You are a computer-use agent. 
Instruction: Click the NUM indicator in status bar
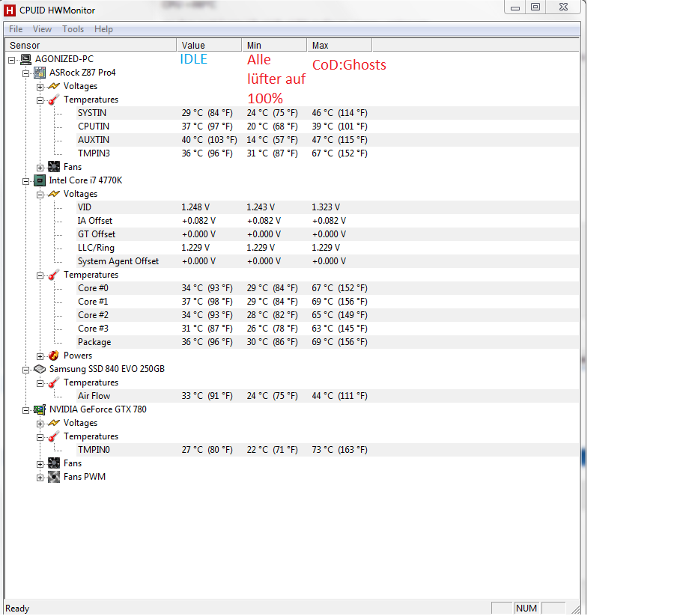click(526, 609)
